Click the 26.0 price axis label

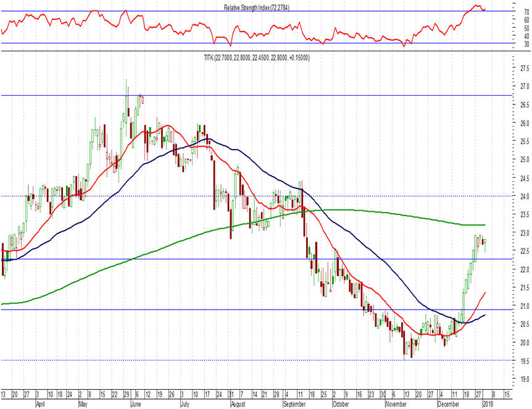[525, 124]
